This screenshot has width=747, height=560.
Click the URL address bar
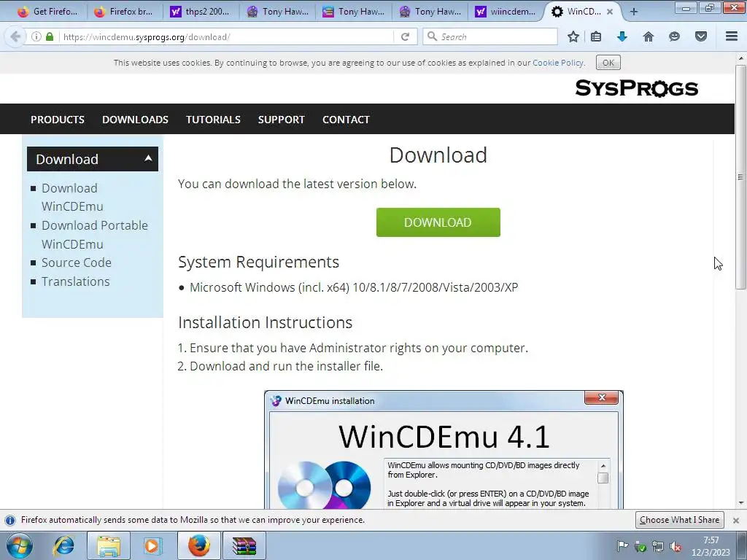click(228, 36)
